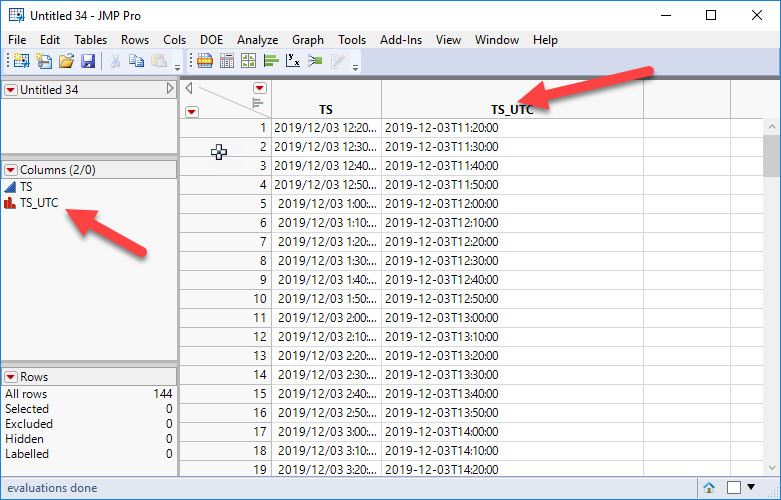Click the TS cell in row 17

(x=326, y=431)
